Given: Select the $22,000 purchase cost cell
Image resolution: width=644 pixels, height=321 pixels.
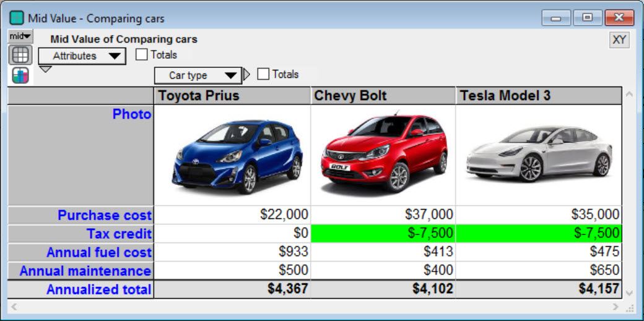Looking at the screenshot, I should click(232, 215).
